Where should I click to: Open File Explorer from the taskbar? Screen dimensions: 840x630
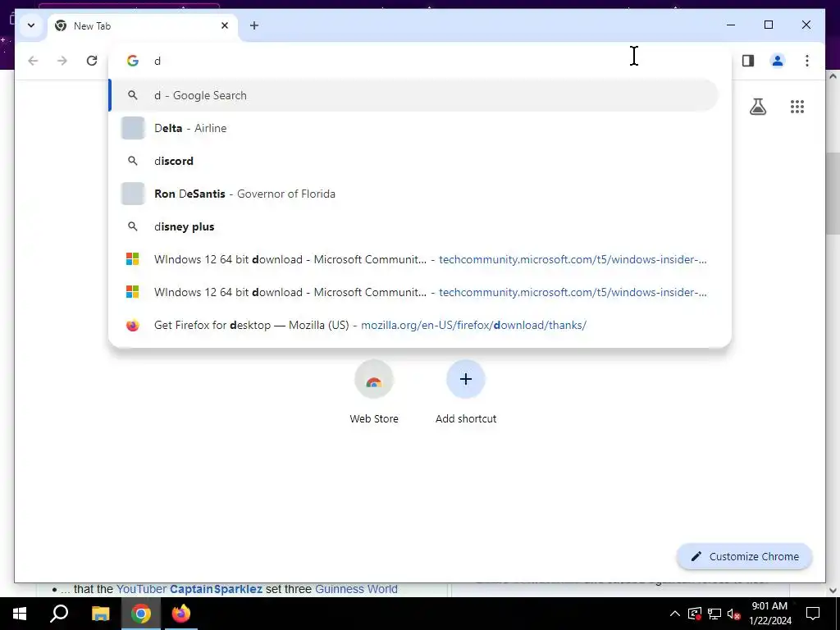[x=100, y=614]
